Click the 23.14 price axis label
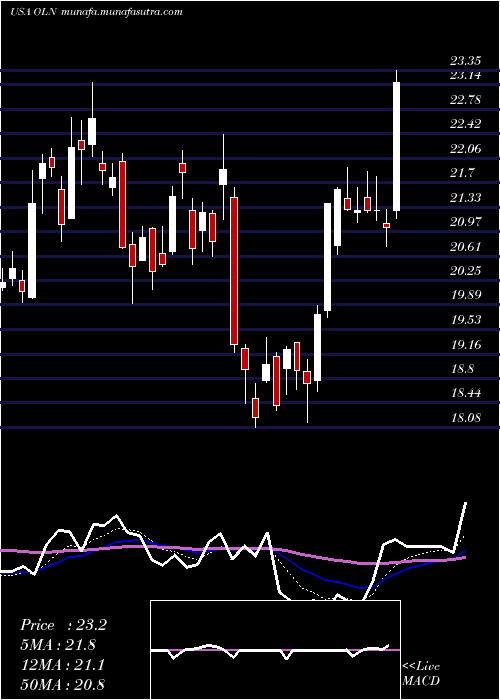 465,75
